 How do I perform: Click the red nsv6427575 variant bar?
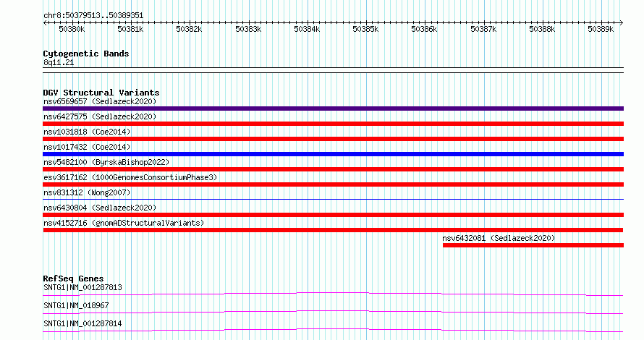(x=333, y=124)
